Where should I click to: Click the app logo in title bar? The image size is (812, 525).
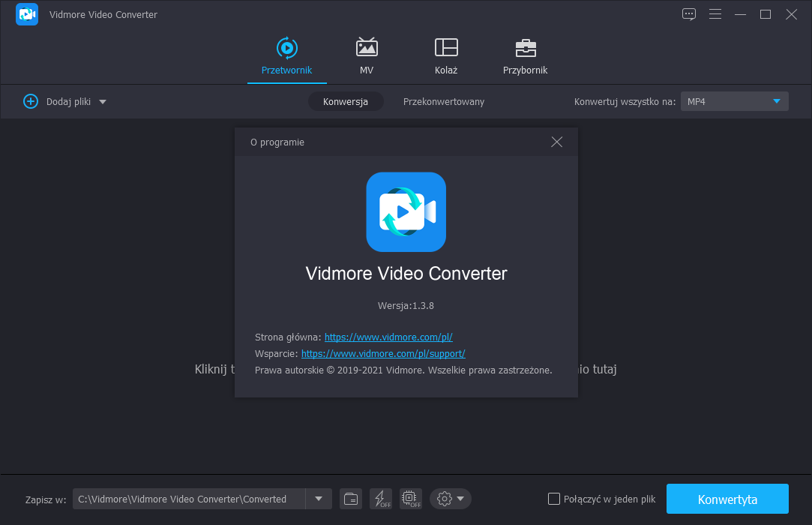pyautogui.click(x=27, y=14)
